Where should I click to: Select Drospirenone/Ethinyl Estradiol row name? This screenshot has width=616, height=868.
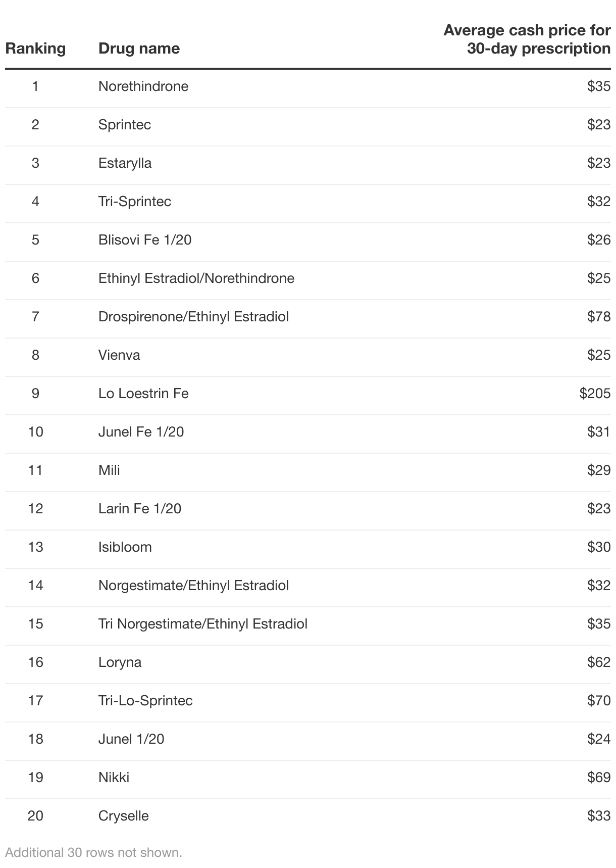point(193,317)
